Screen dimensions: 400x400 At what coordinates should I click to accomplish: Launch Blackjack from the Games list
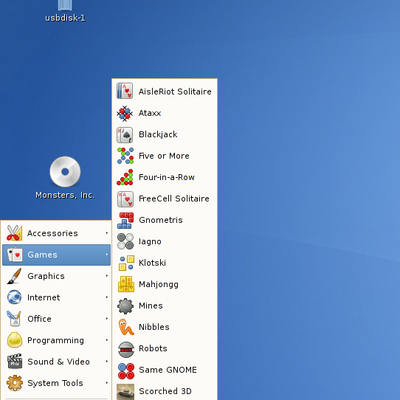click(165, 134)
